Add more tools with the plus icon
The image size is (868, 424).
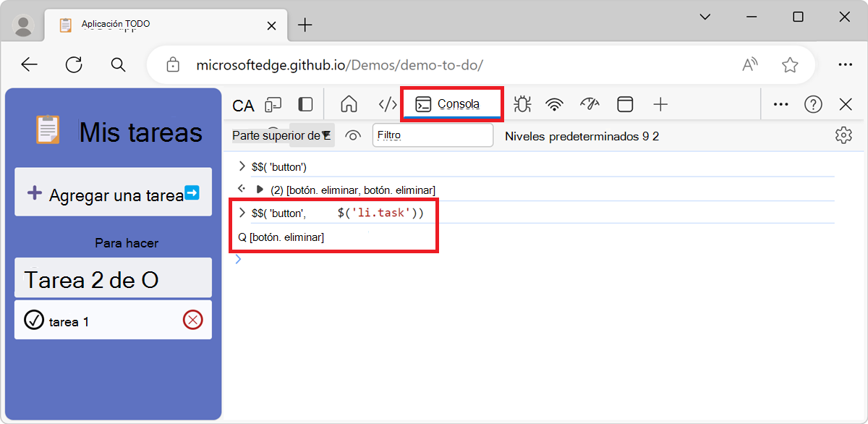[660, 104]
